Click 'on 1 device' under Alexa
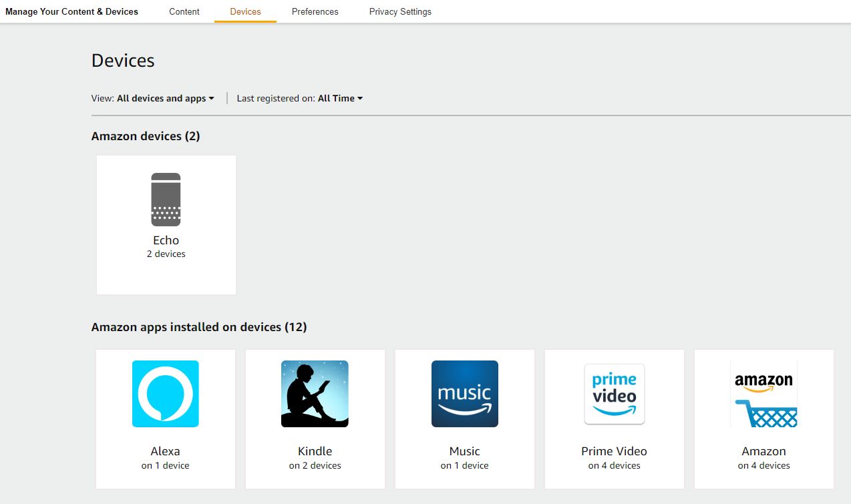The width and height of the screenshot is (851, 504). tap(165, 465)
